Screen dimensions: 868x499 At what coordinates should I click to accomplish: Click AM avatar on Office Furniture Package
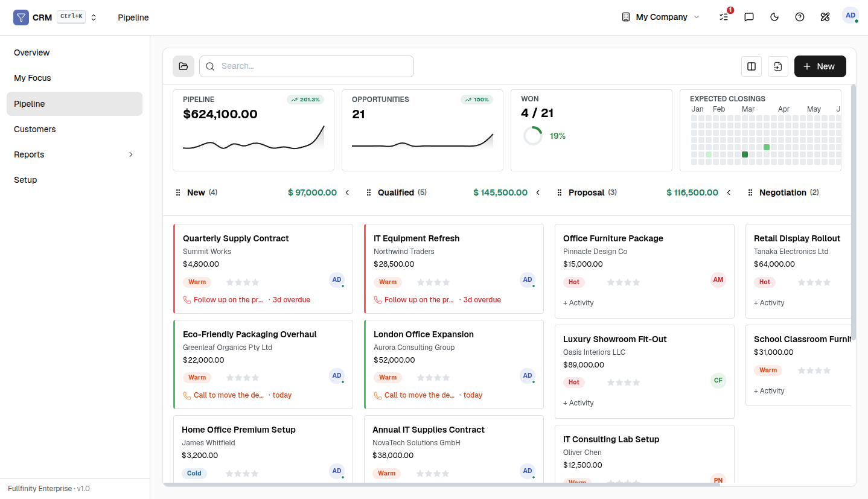click(x=718, y=280)
